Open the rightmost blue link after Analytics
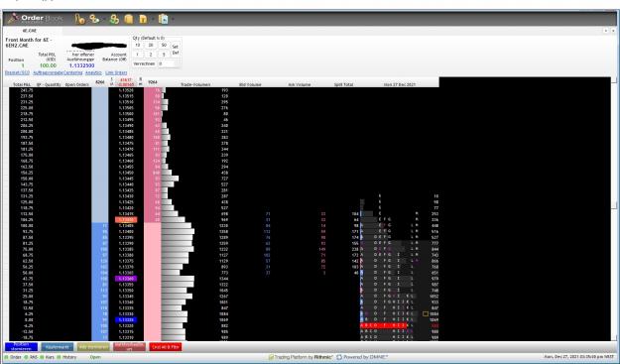This screenshot has height=364, width=620. (116, 72)
